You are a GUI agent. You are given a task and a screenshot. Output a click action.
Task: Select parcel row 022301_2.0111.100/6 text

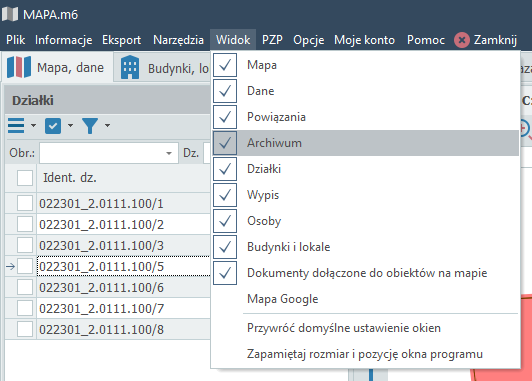coord(101,288)
